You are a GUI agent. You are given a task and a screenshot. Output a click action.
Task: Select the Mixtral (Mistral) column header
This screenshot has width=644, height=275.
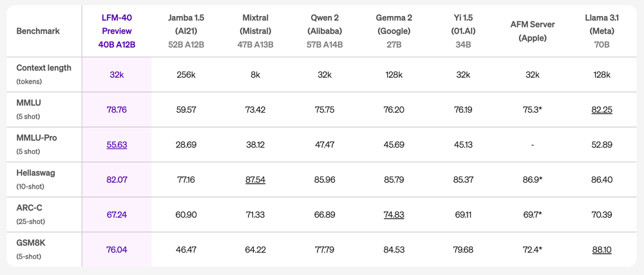[x=255, y=31]
